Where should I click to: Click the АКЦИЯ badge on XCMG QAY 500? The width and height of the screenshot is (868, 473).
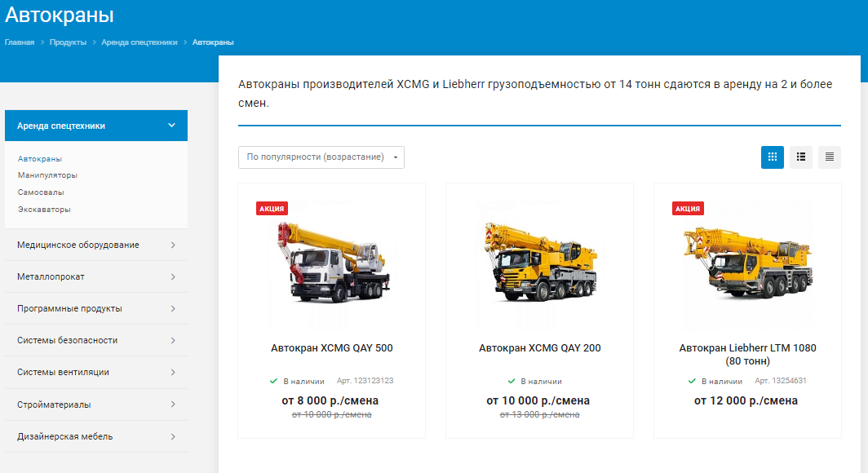pos(272,209)
